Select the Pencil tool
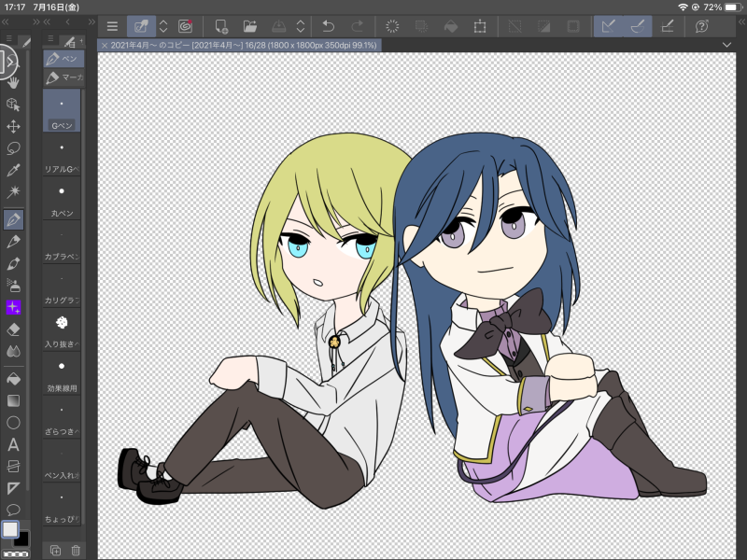 (13, 242)
